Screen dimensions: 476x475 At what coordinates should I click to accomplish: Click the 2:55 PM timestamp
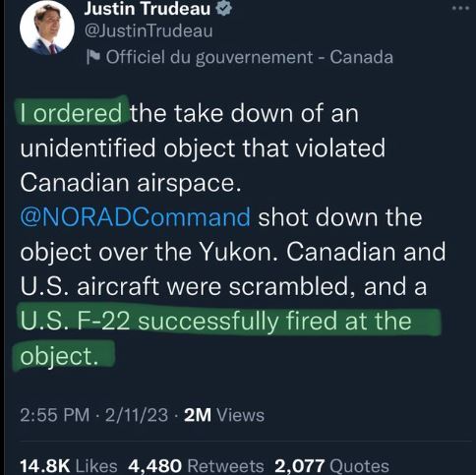tap(54, 415)
